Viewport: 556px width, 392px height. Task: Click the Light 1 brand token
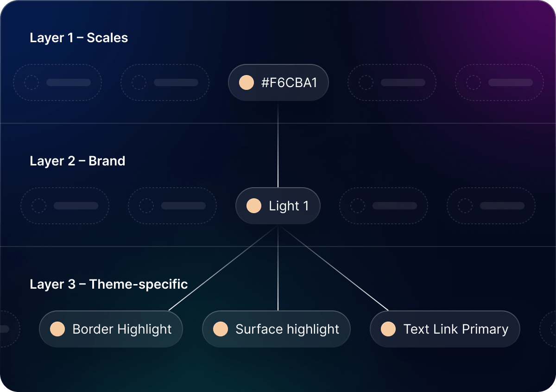[x=278, y=206]
